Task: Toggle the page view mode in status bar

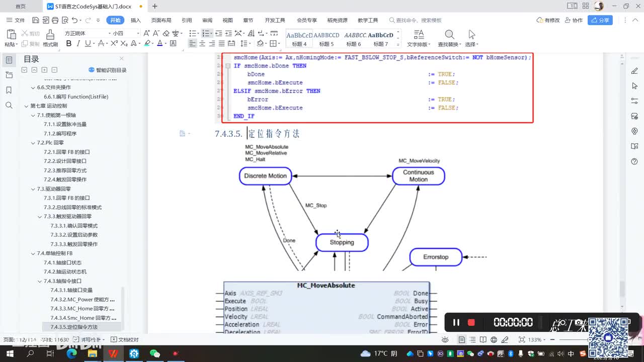Action: (x=462, y=340)
